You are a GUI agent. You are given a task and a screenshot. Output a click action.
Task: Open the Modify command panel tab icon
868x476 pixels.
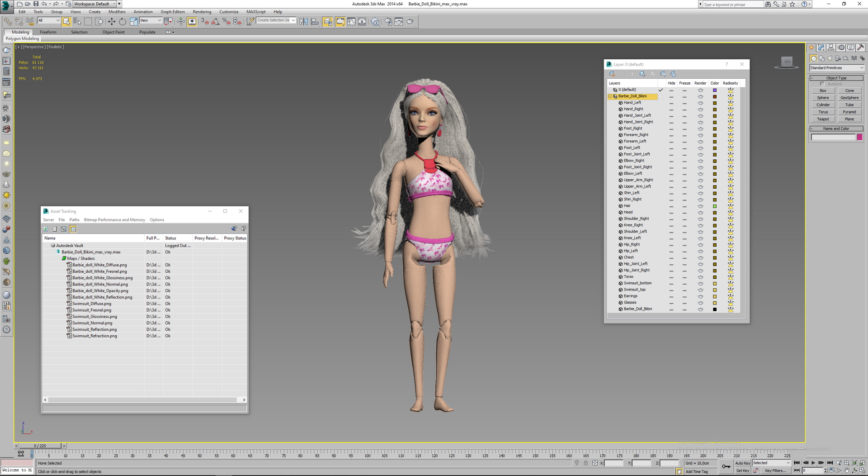pyautogui.click(x=821, y=48)
